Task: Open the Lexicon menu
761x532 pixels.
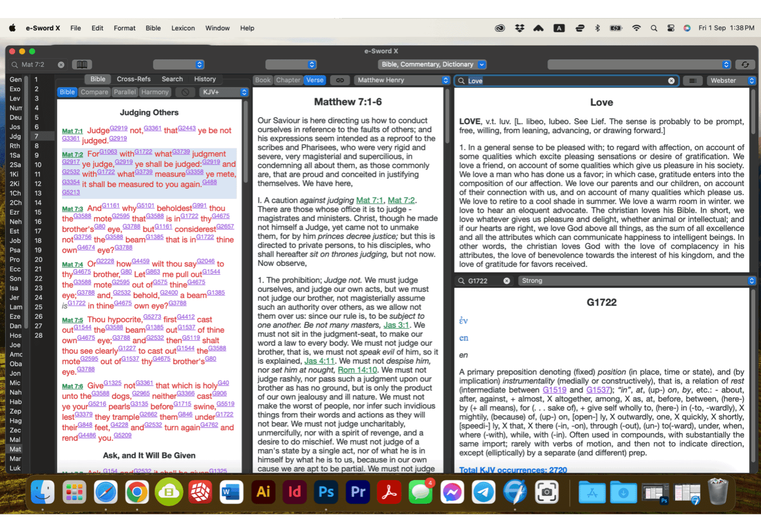Action: point(183,28)
